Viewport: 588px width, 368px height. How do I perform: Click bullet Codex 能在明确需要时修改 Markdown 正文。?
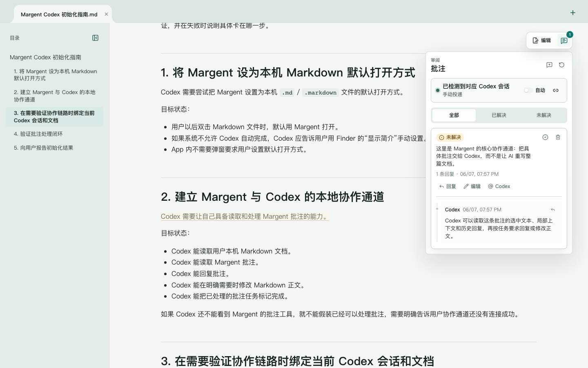[239, 285]
